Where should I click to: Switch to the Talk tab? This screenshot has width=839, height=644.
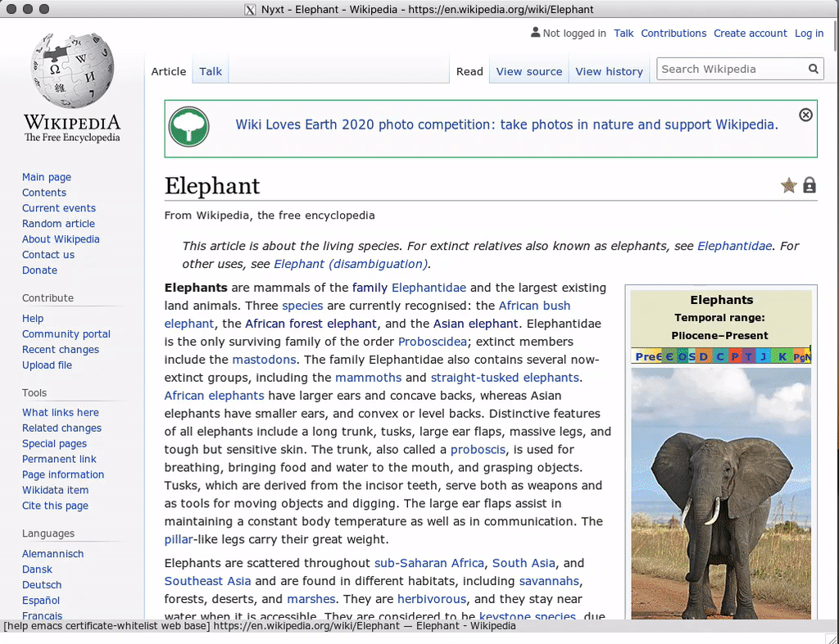(x=211, y=71)
